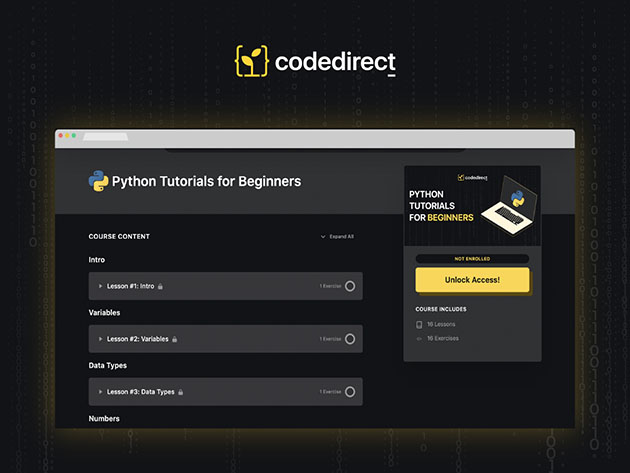This screenshot has width=630, height=473.
Task: Open the Lesson #1: Intro title
Action: point(131,286)
